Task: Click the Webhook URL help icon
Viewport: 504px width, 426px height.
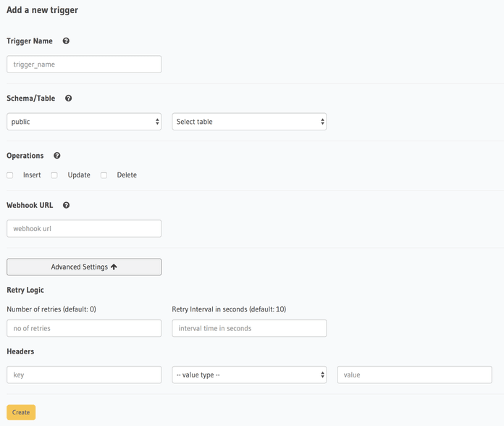Action: coord(67,206)
